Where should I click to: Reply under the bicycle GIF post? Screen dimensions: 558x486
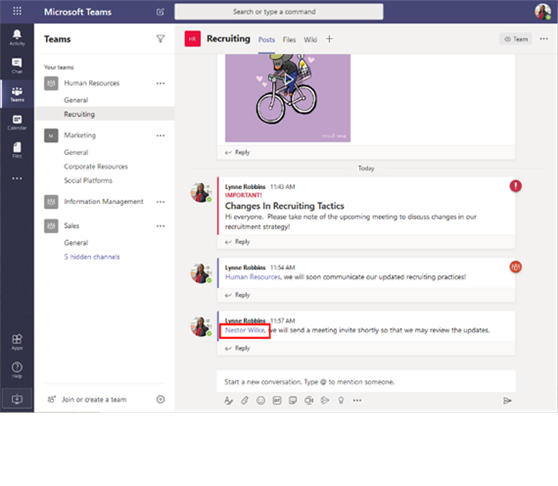coord(237,152)
